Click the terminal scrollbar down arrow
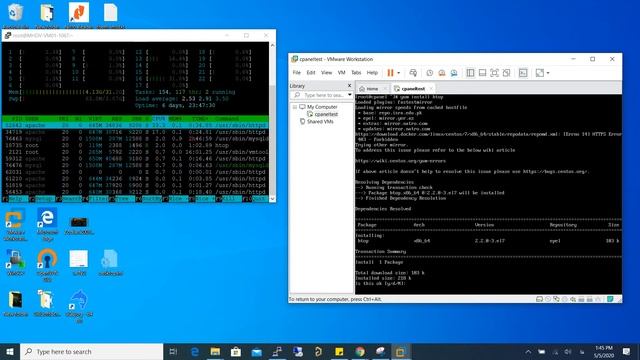This screenshot has width=640, height=360. pos(272,199)
